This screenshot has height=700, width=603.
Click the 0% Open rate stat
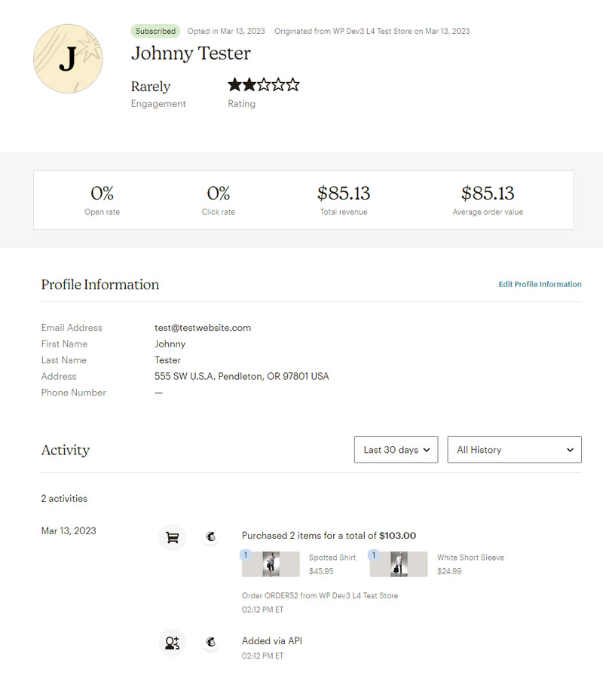[x=102, y=194]
